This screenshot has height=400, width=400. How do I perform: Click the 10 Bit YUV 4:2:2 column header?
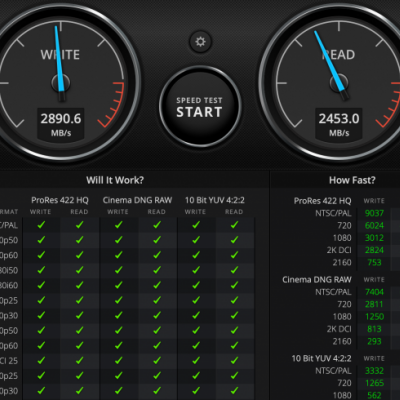pos(215,200)
